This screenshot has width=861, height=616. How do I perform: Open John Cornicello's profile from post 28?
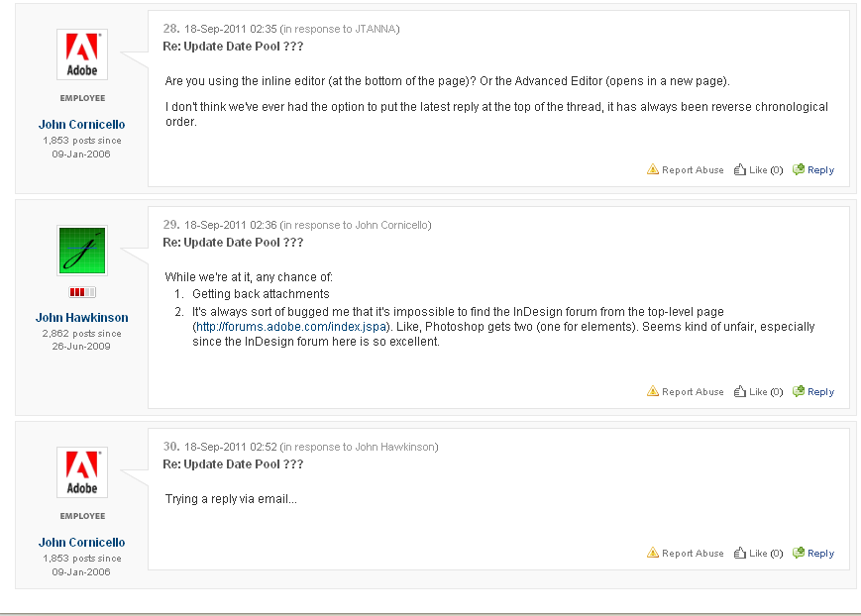pyautogui.click(x=82, y=125)
